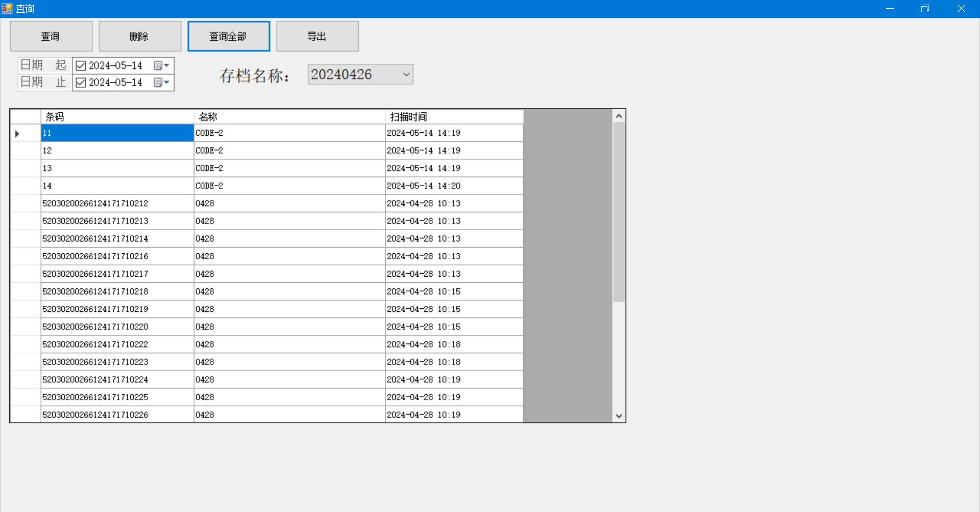The height and width of the screenshot is (512, 980).
Task: Sort by the 扫描时间 column header
Action: tap(454, 117)
